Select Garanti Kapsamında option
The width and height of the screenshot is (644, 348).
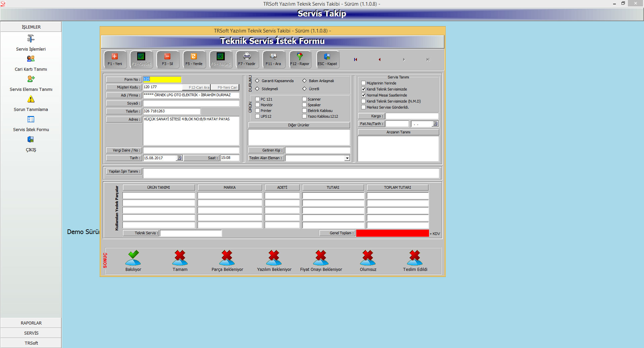(257, 81)
